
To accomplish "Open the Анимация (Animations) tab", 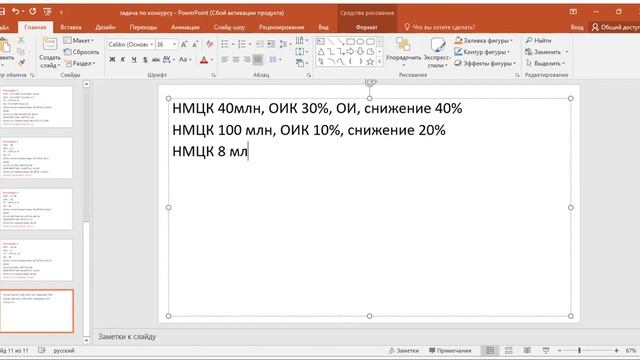I will 185,27.
